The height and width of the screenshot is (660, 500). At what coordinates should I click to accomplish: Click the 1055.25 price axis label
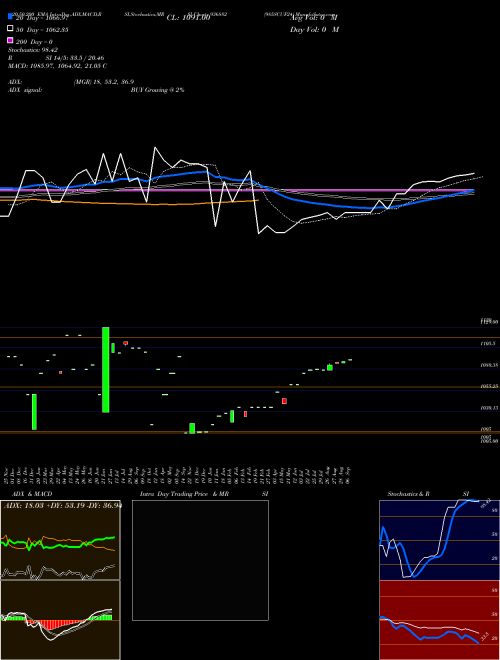(490, 386)
